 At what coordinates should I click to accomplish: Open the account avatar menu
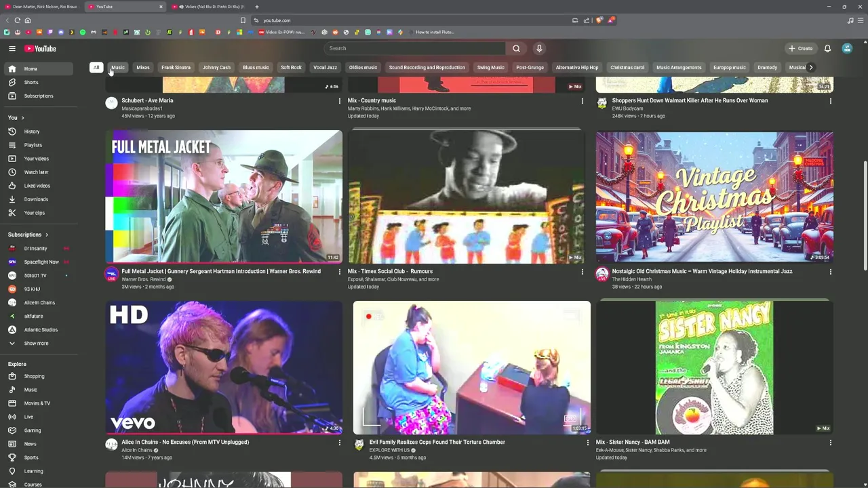pos(847,48)
